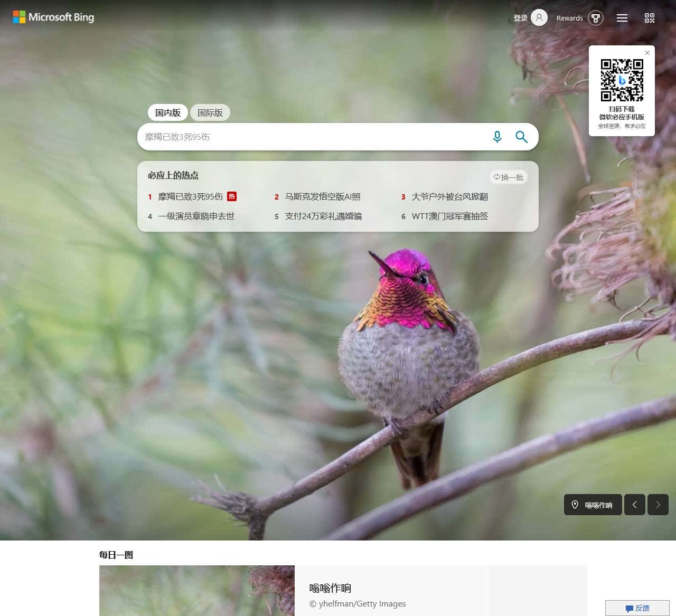Refresh hot topics with 换一批 button
Viewport: 676px width, 616px height.
pos(508,177)
